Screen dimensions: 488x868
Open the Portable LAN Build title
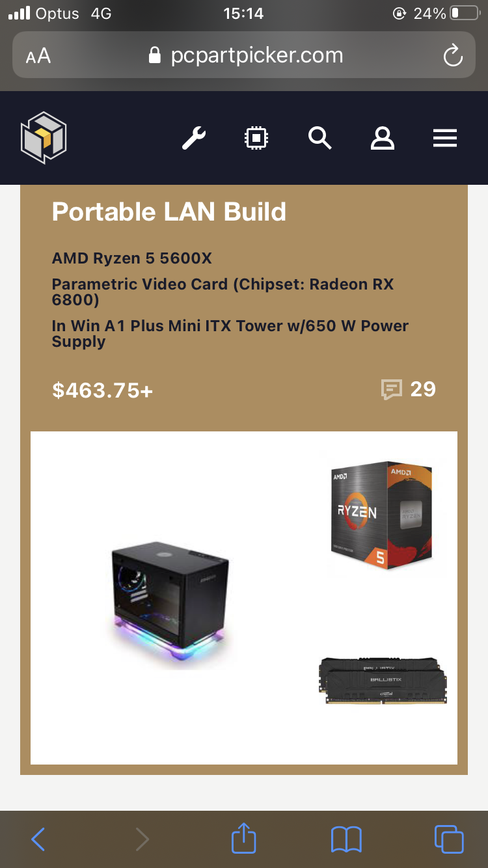pos(169,212)
